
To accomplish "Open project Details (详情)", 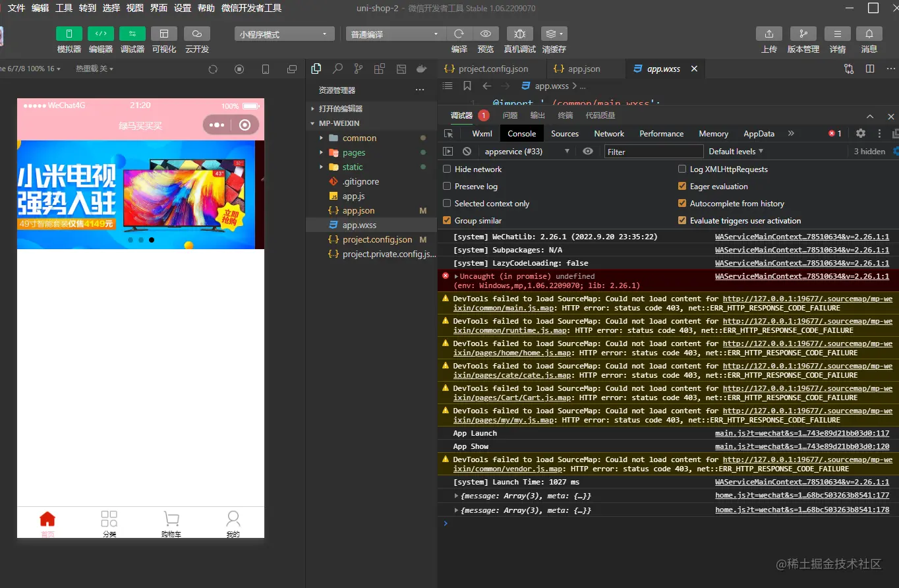I will (x=838, y=34).
